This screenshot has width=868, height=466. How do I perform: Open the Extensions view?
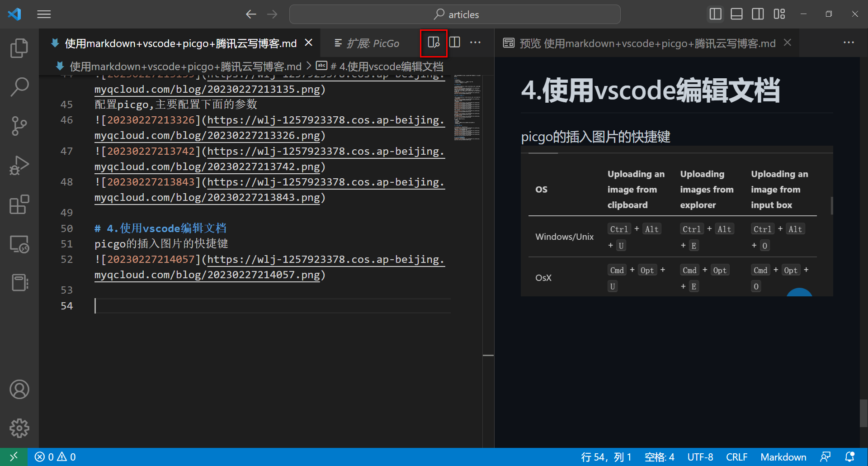coord(19,204)
